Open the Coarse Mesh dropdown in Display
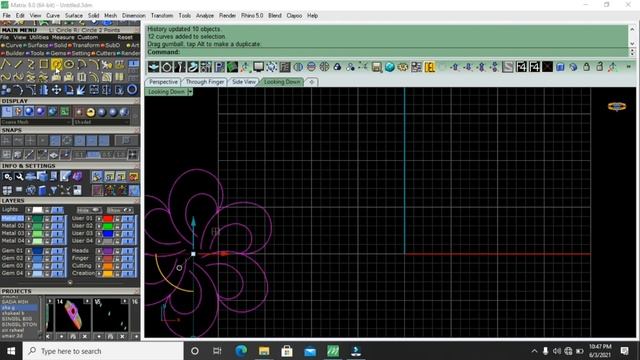 tap(36, 122)
